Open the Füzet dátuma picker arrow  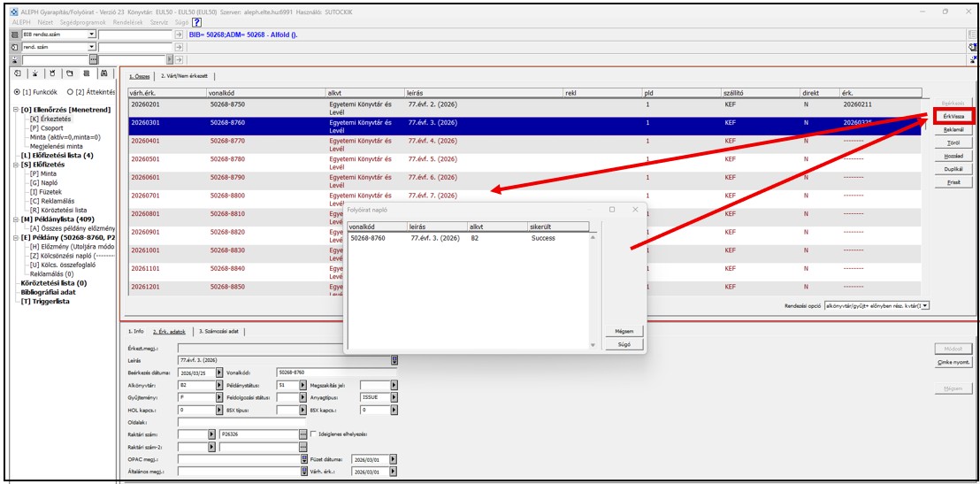tap(393, 459)
